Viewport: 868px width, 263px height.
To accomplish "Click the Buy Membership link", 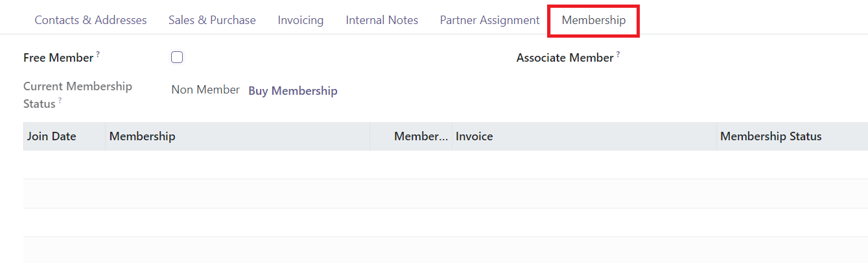I will tap(293, 91).
